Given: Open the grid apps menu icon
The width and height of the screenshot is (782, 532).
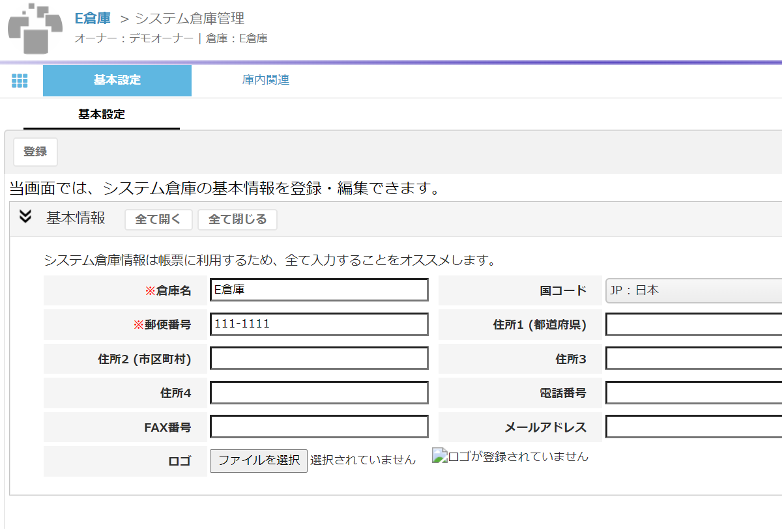Looking at the screenshot, I should point(20,81).
